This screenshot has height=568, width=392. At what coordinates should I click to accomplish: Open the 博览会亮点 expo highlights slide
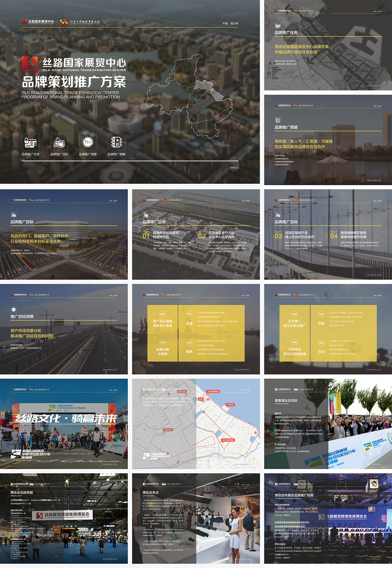[196, 518]
